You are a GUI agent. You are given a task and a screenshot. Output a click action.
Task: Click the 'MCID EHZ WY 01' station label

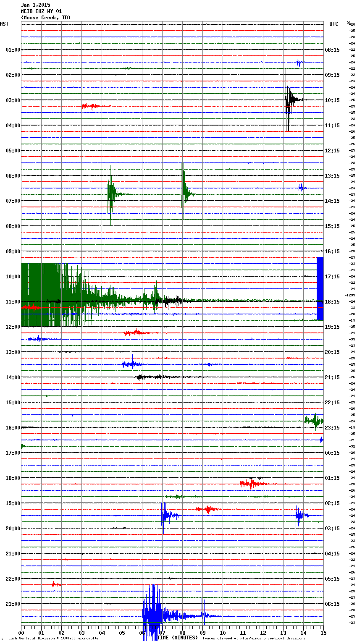pos(41,11)
